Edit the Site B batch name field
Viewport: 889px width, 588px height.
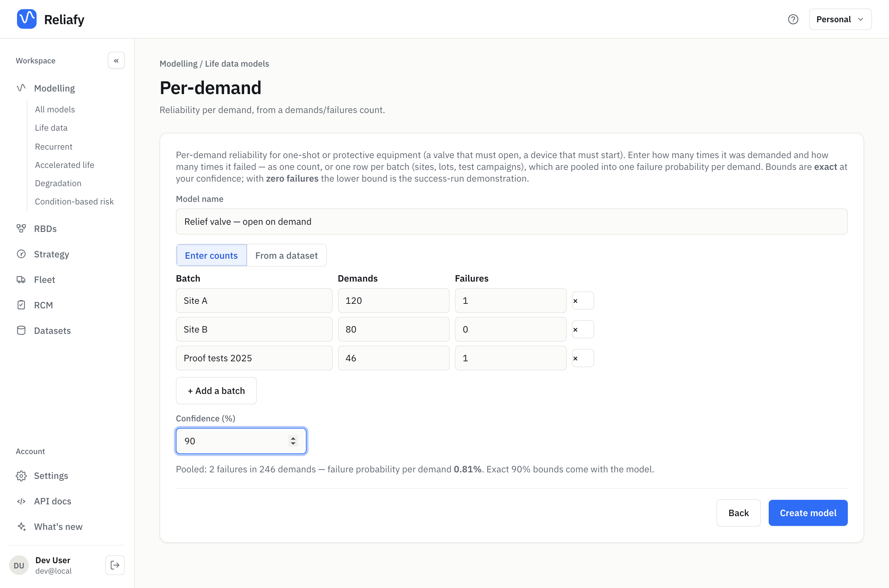tap(254, 329)
